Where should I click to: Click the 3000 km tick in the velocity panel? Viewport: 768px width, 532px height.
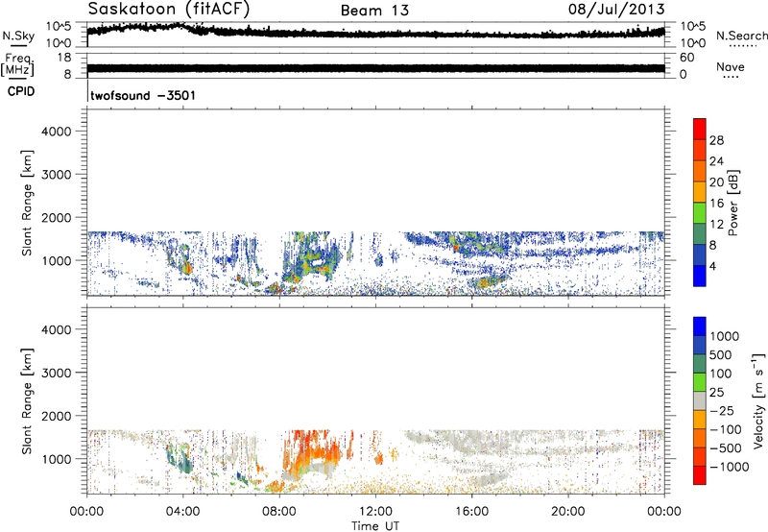click(57, 373)
